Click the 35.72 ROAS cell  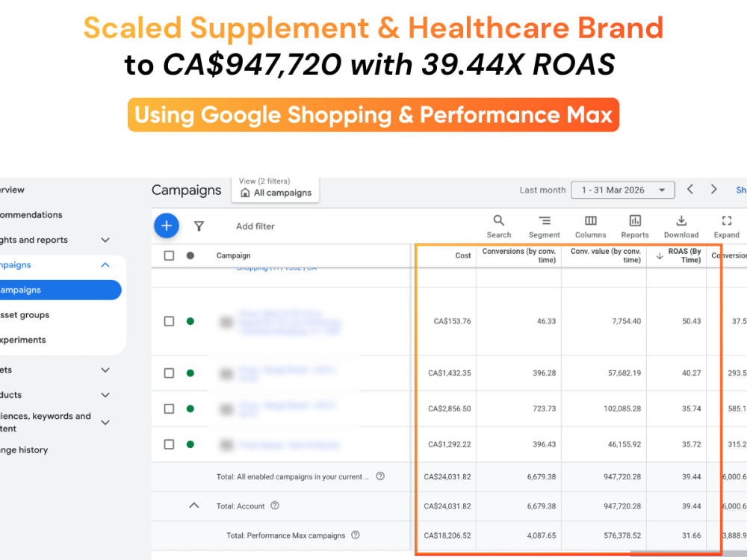click(691, 444)
